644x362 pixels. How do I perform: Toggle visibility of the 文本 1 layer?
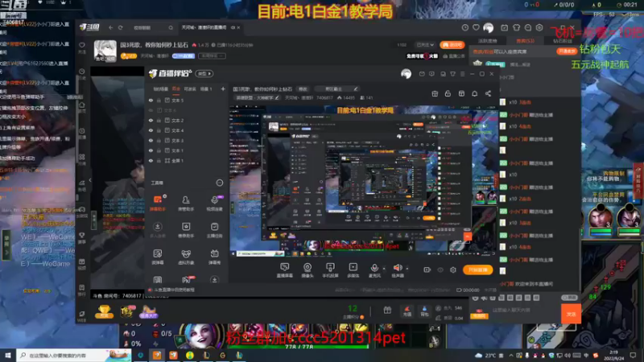pos(151,150)
